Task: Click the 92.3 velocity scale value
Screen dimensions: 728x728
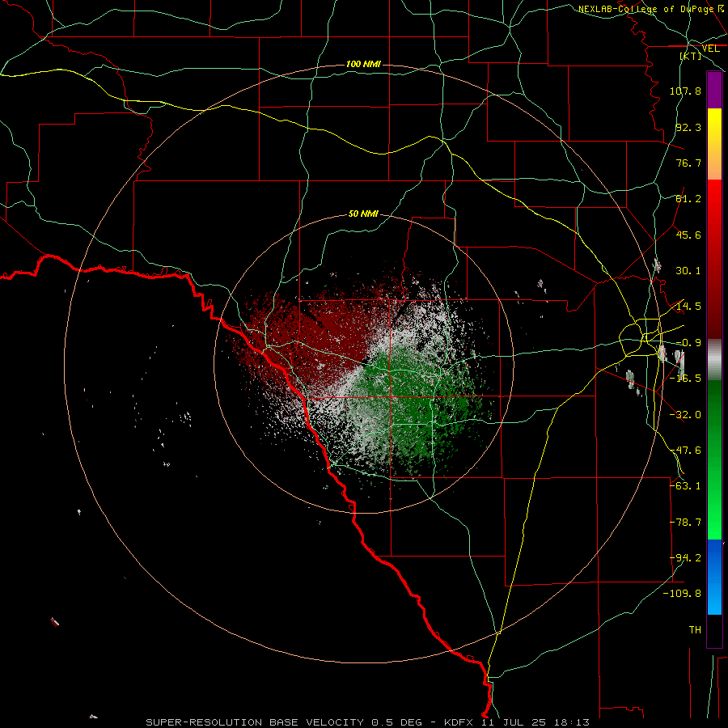Action: point(688,127)
